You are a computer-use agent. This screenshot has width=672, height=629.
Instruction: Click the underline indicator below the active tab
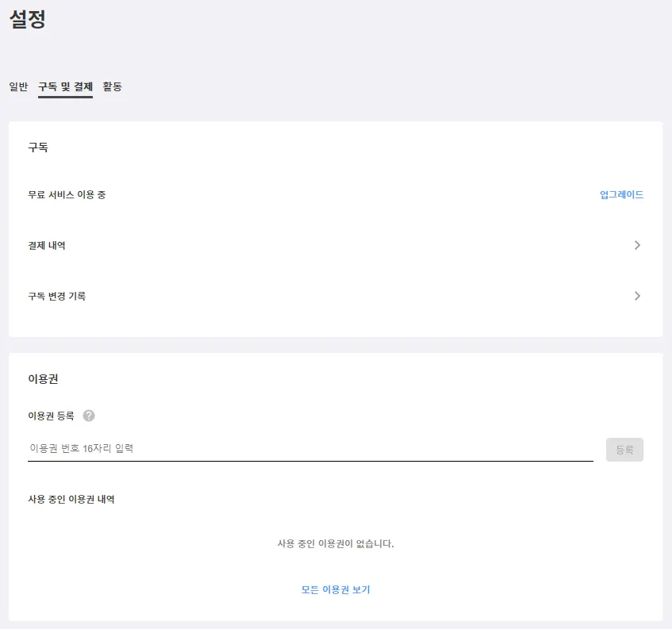(x=65, y=97)
